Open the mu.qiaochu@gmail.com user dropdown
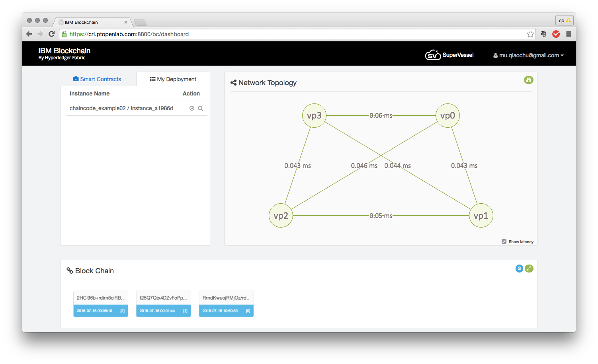Screen dimensions: 598x364 [528, 55]
